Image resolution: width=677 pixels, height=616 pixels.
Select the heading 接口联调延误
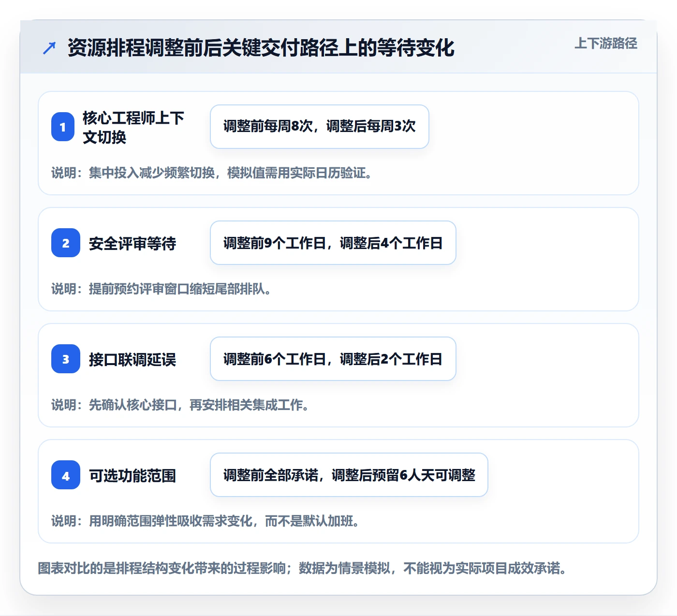point(132,359)
